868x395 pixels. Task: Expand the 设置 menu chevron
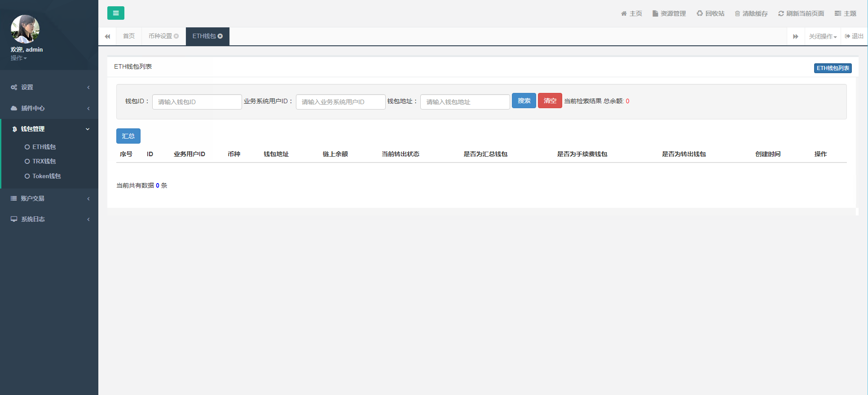(88, 87)
